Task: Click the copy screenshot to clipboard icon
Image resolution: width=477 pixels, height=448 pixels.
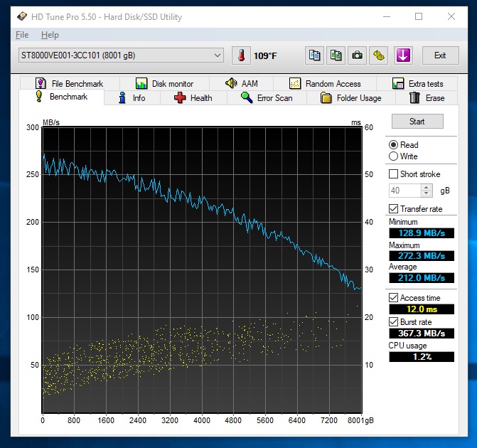Action: [x=336, y=55]
